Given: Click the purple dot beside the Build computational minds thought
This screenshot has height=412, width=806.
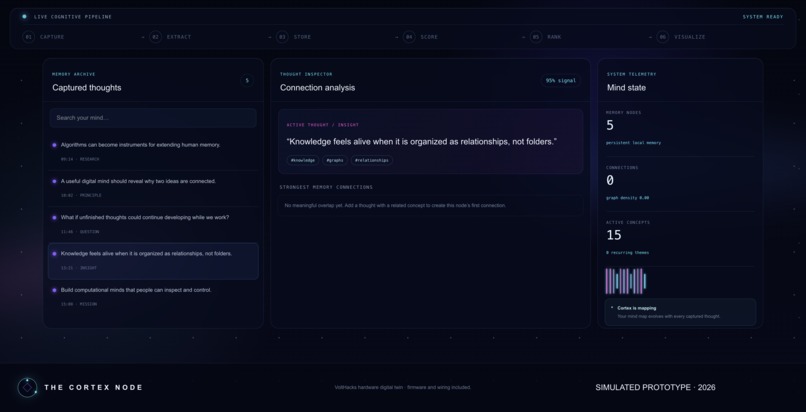Looking at the screenshot, I should (x=54, y=290).
